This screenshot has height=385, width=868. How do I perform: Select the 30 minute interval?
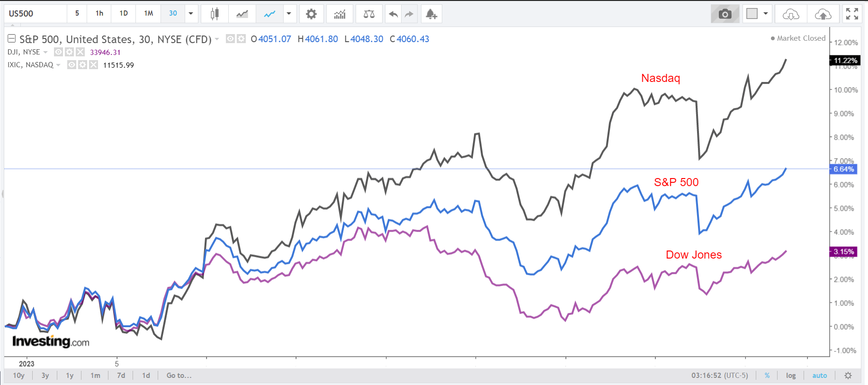click(x=173, y=14)
